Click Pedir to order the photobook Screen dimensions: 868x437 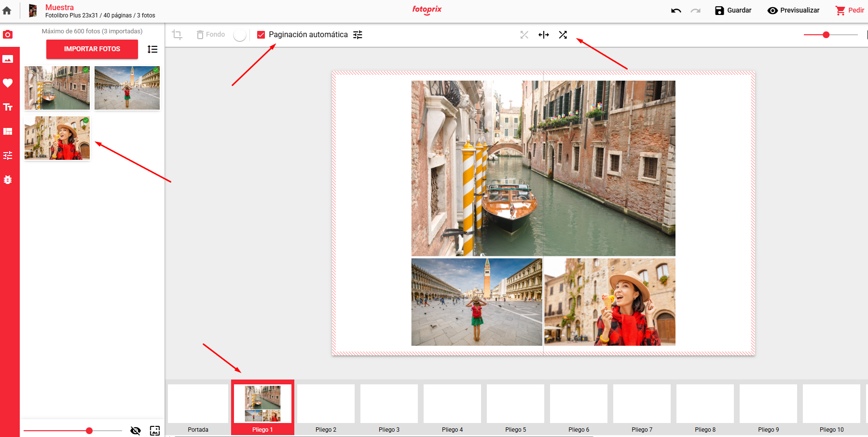(x=850, y=11)
